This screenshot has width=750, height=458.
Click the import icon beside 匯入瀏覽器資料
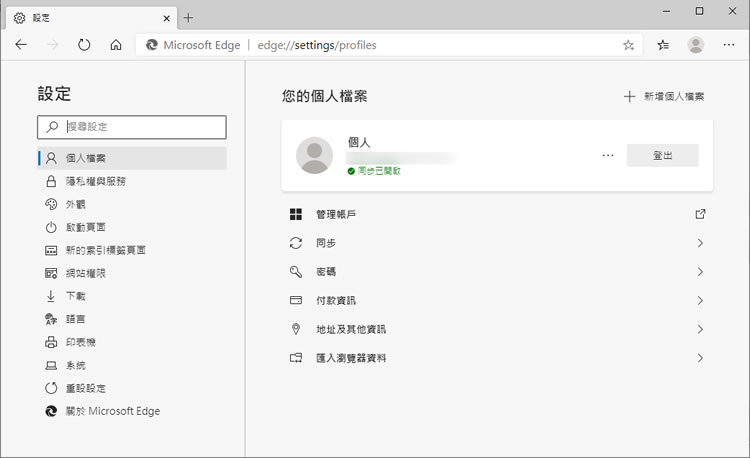[296, 358]
